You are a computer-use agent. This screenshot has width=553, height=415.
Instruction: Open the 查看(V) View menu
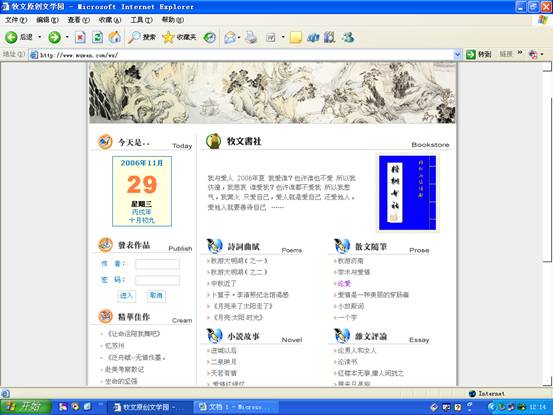pos(79,20)
